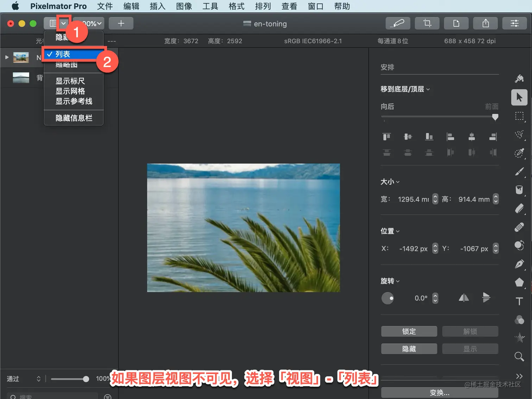
Task: Expand the 移到底层/顶层 dropdown
Action: tap(405, 89)
